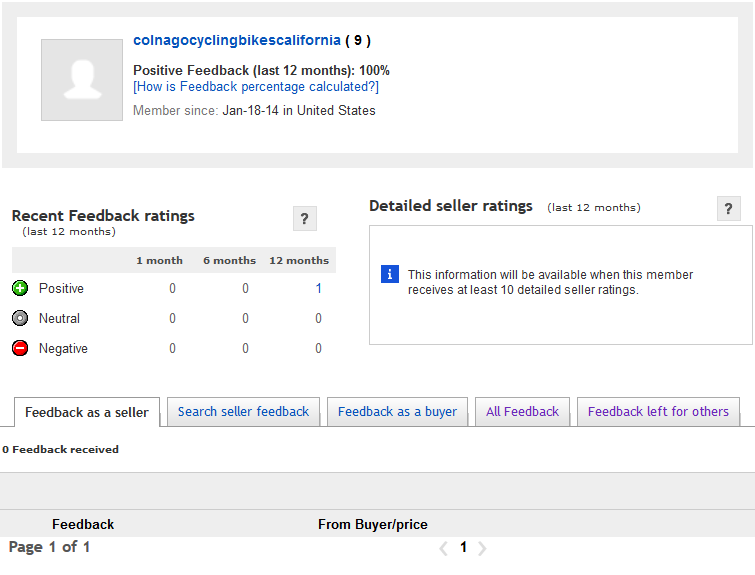Open colnagocyclingbikescalifornia profile link
The height and width of the screenshot is (575, 755).
click(236, 41)
